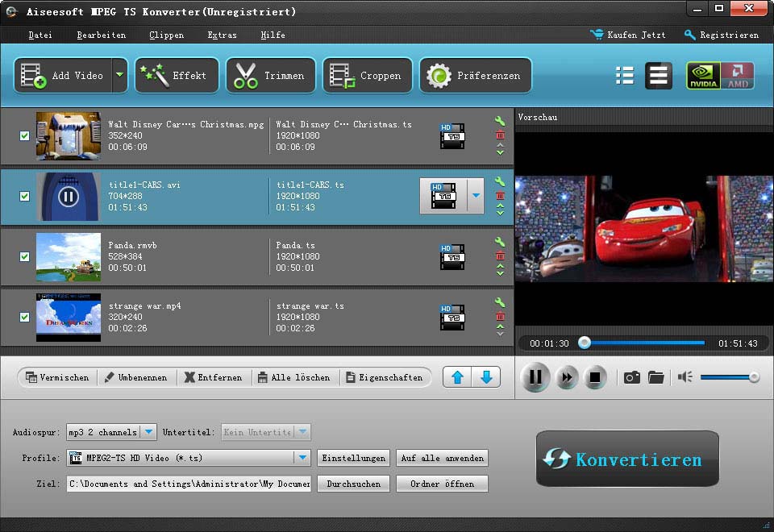The height and width of the screenshot is (532, 774).
Task: Open the Extras menu
Action: click(223, 35)
